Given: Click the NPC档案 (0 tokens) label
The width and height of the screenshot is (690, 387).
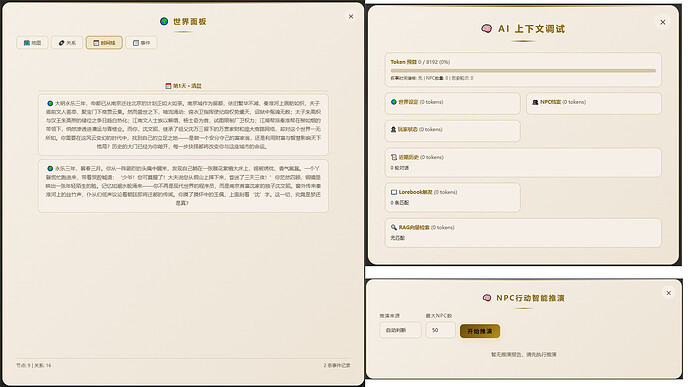Looking at the screenshot, I should (563, 102).
